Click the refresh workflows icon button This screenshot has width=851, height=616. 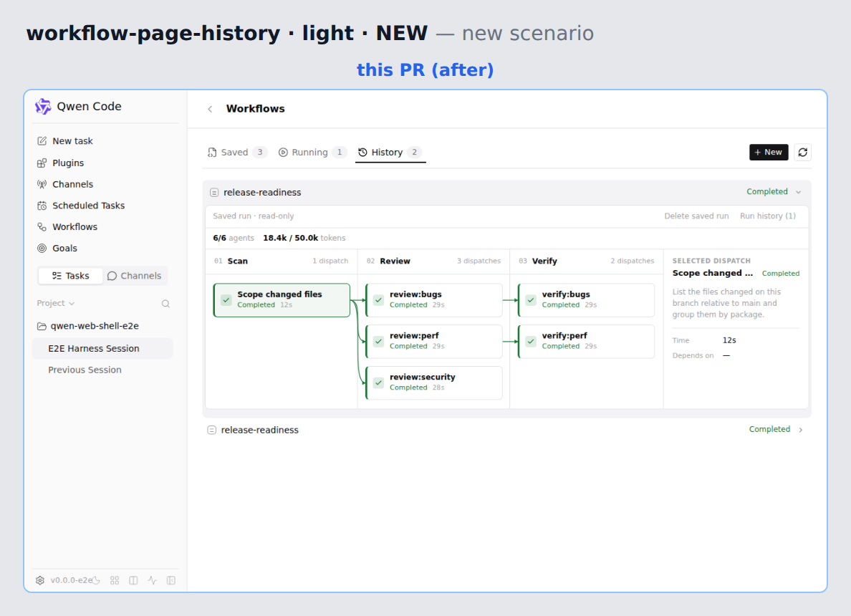tap(803, 153)
